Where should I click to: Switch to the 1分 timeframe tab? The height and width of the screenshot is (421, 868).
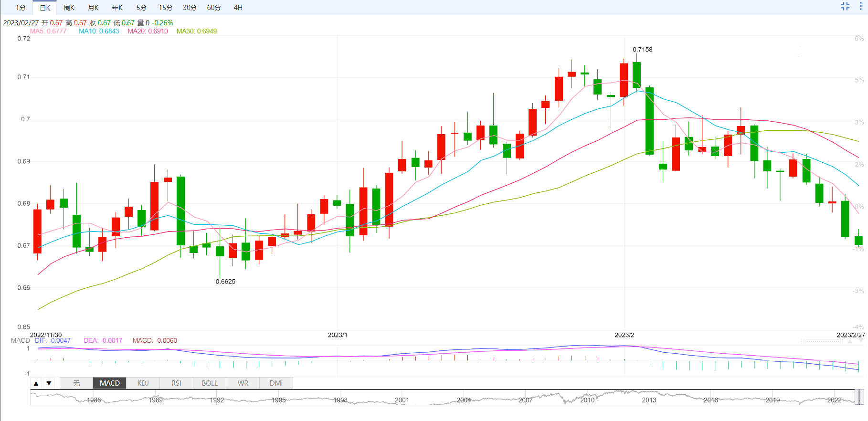point(21,8)
